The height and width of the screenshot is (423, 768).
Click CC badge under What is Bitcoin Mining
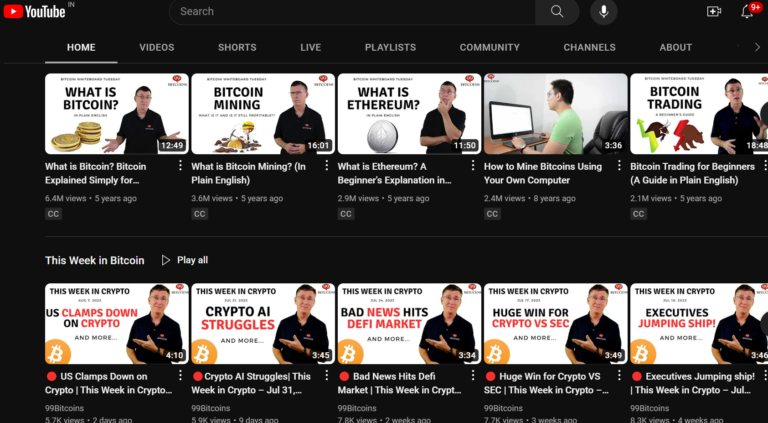(x=199, y=214)
